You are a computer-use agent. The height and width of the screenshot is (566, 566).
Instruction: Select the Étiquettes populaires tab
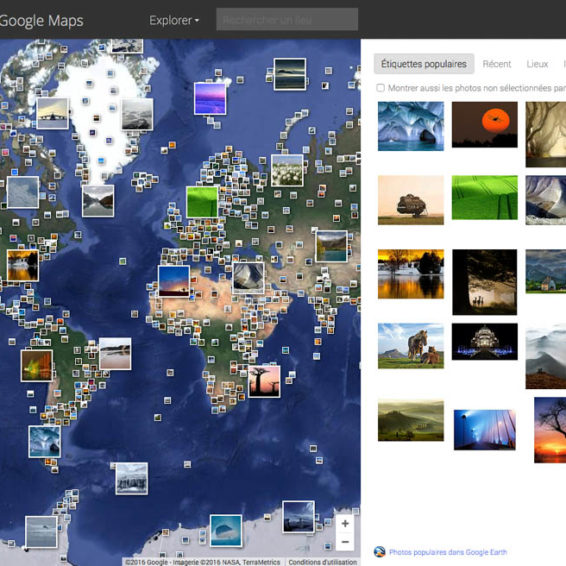point(424,64)
